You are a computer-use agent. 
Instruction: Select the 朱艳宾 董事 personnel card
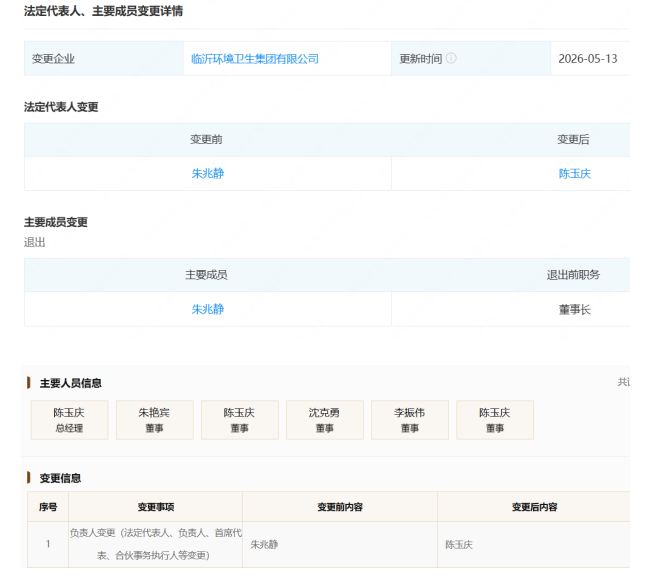pyautogui.click(x=154, y=420)
